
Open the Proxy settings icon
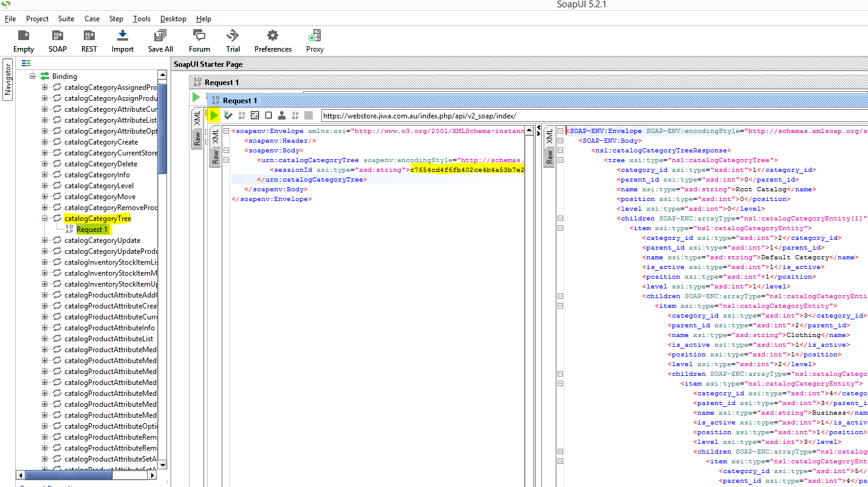click(315, 40)
